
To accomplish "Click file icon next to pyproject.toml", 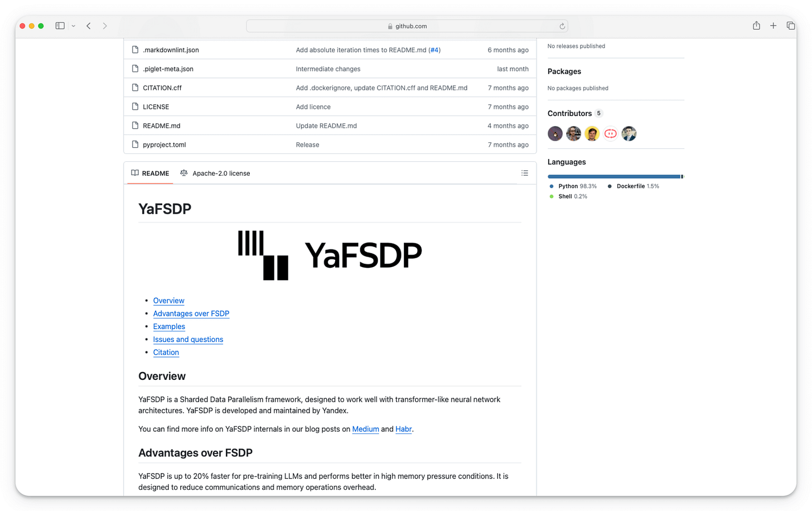I will (135, 144).
